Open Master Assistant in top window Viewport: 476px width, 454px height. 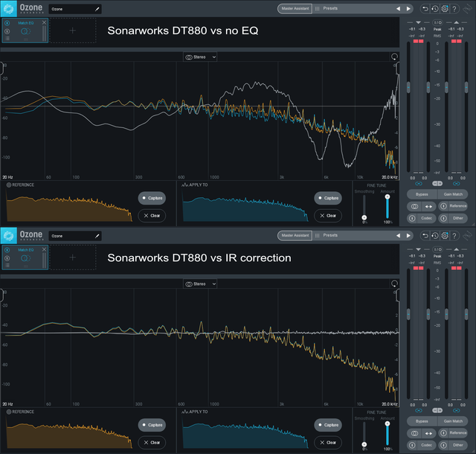pyautogui.click(x=295, y=8)
